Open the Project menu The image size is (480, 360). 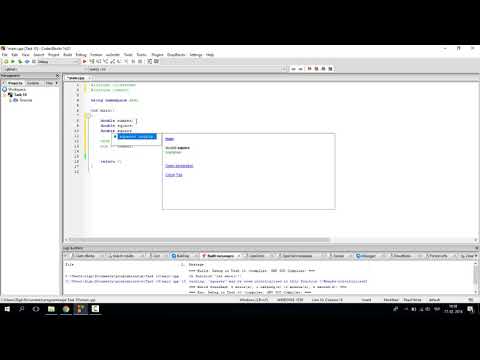click(54, 55)
